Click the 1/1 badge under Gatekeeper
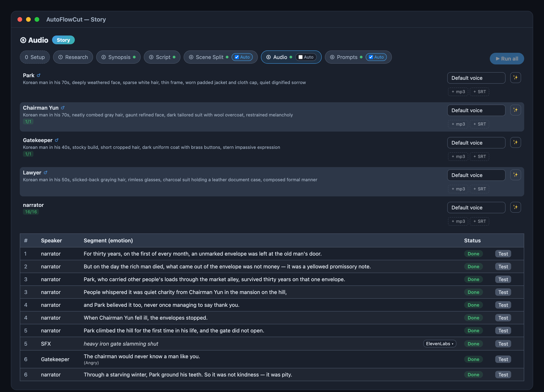544x392 pixels. pyautogui.click(x=28, y=154)
